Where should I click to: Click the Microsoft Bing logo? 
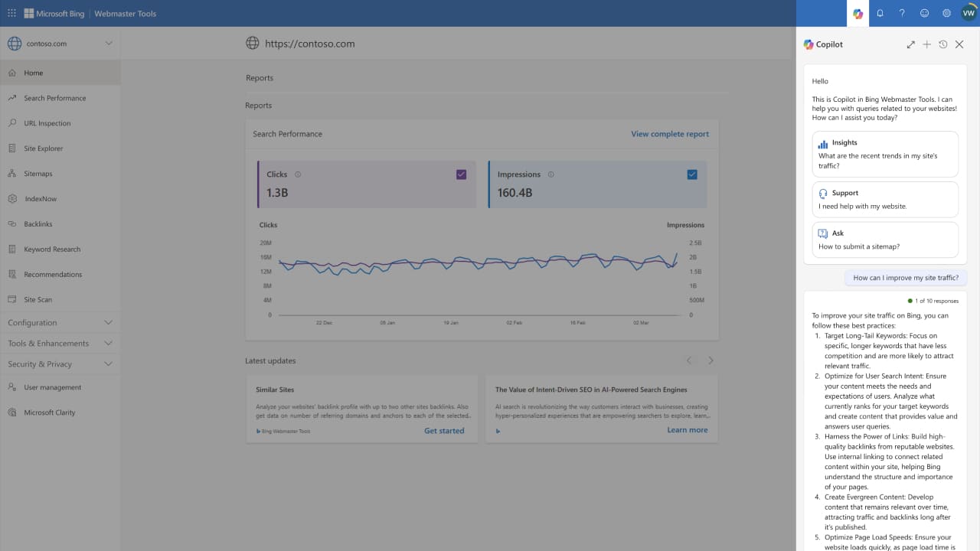(x=54, y=14)
